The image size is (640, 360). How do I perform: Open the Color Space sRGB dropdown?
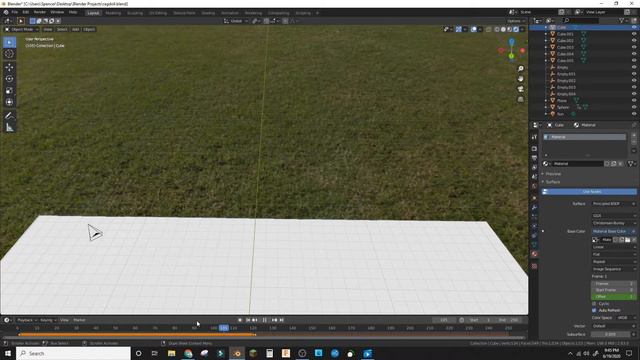(626, 318)
